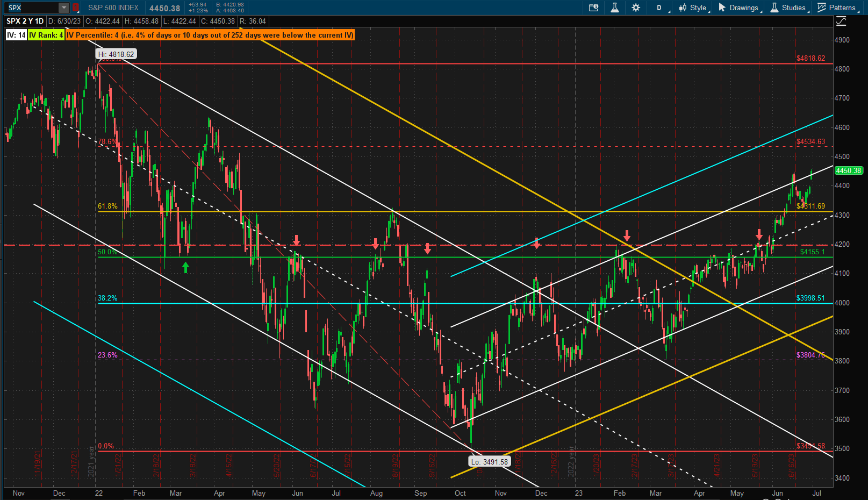Open the Drawings menu
Screen dimensions: 868x500
coord(740,8)
